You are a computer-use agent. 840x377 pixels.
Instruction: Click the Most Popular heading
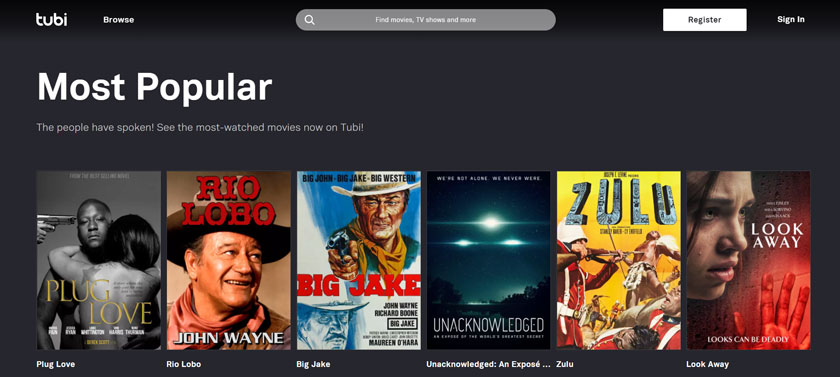[x=154, y=87]
